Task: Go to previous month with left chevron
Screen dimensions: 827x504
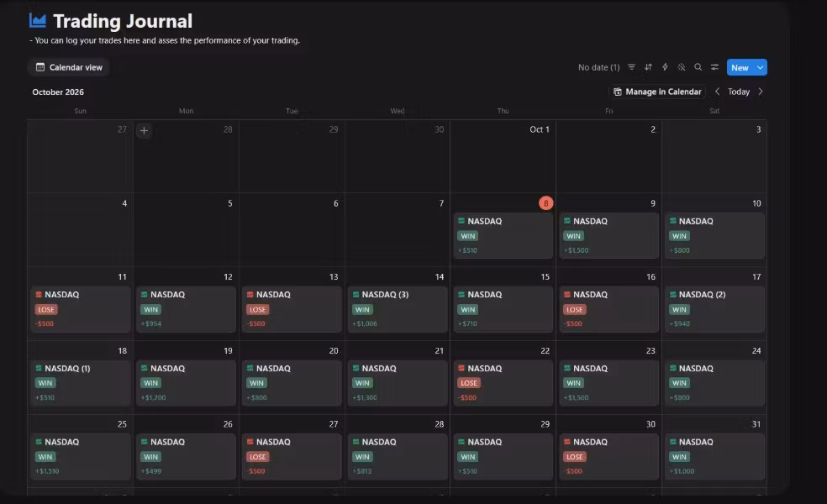Action: 717,92
